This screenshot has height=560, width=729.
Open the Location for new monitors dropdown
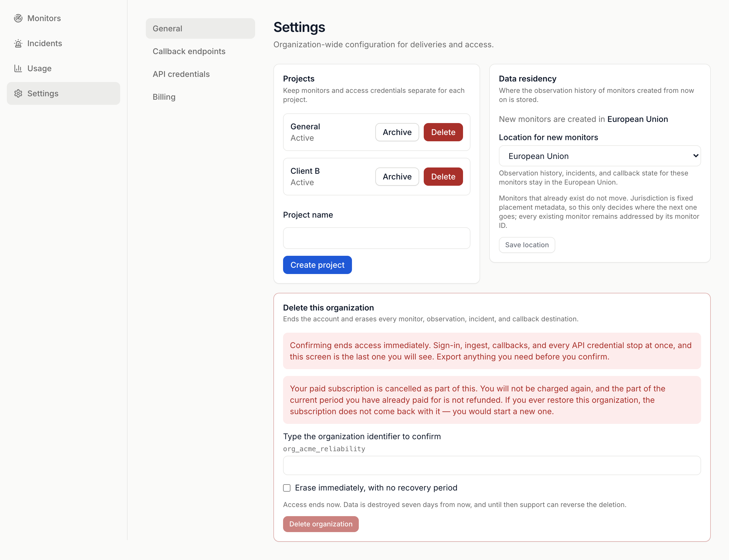pos(599,156)
